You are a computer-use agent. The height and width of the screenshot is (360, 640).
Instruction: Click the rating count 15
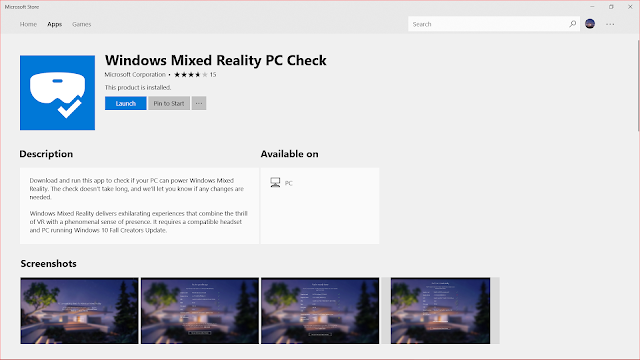pos(213,75)
